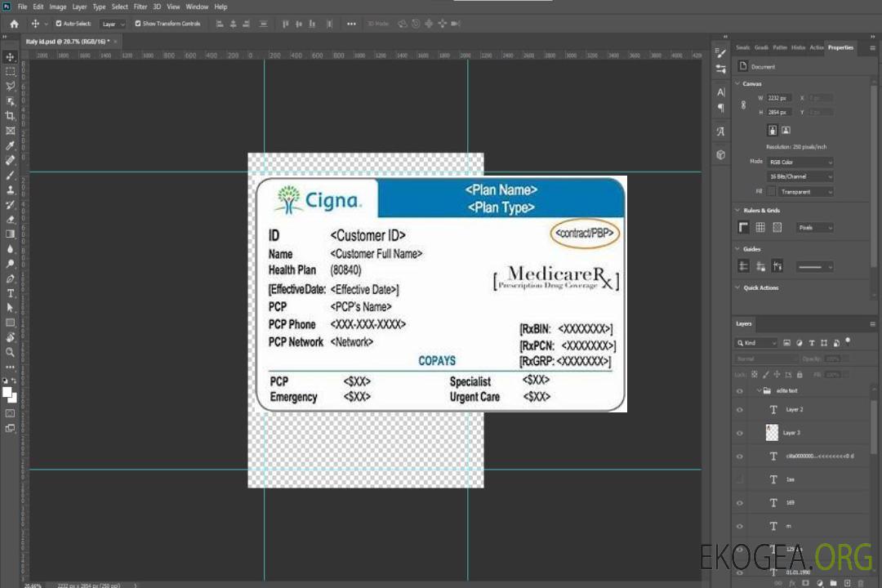Add layer style via the fx icon

click(x=792, y=583)
